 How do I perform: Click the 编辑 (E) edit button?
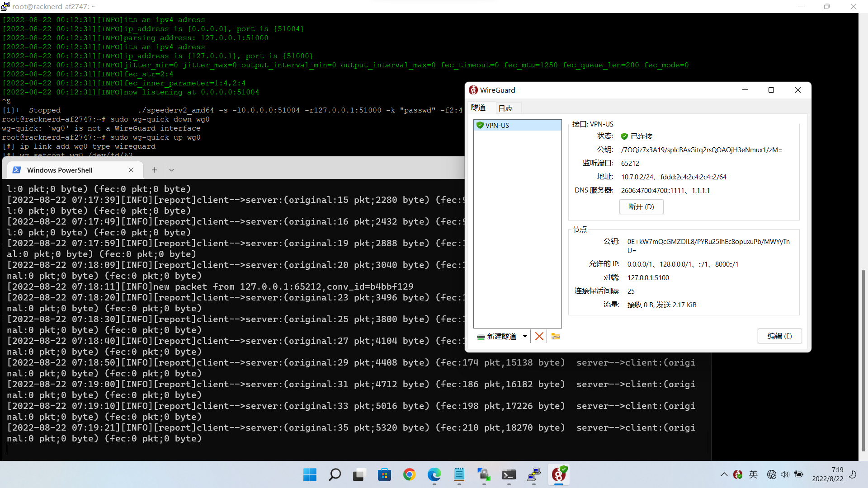coord(779,336)
